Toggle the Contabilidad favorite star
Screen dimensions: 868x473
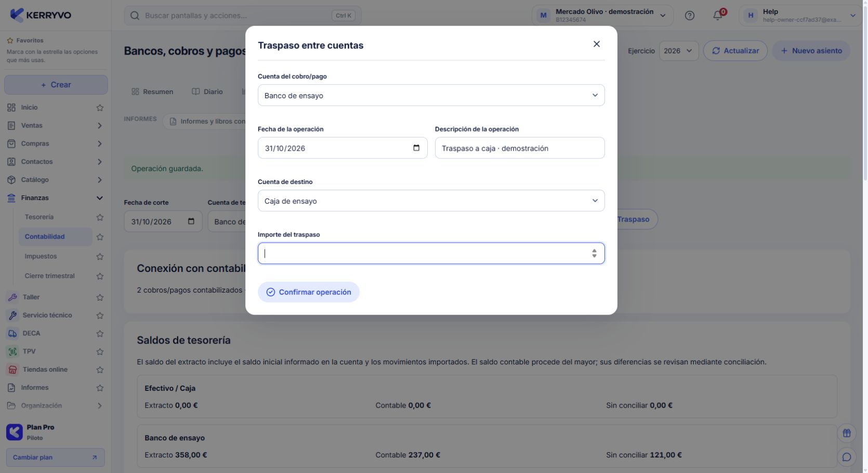[100, 237]
